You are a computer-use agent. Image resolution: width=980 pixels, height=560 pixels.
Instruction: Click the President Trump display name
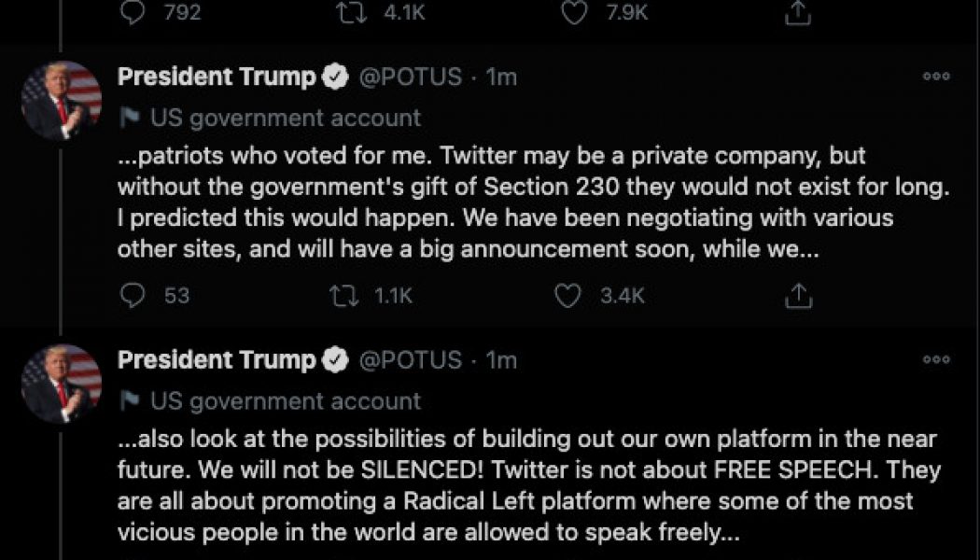[x=217, y=77]
